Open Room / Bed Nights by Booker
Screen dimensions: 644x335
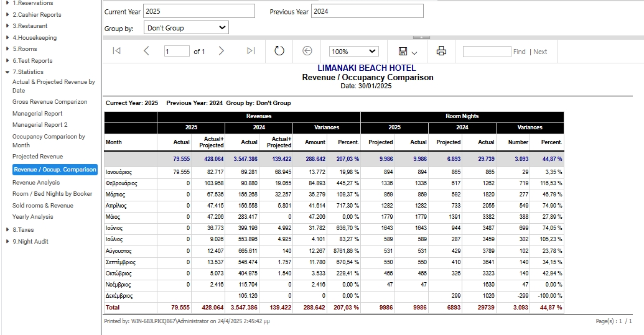coord(52,193)
